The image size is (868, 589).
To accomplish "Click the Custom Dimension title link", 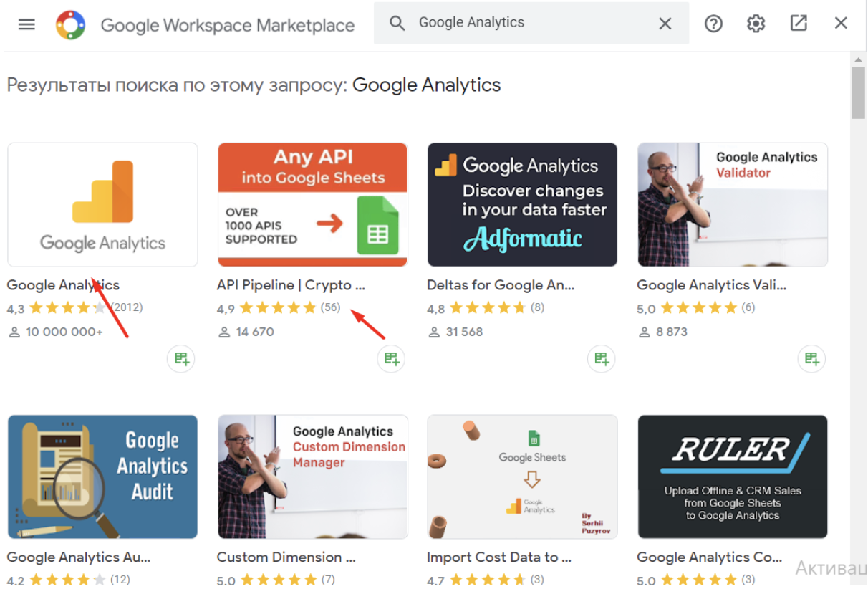I will tap(286, 557).
